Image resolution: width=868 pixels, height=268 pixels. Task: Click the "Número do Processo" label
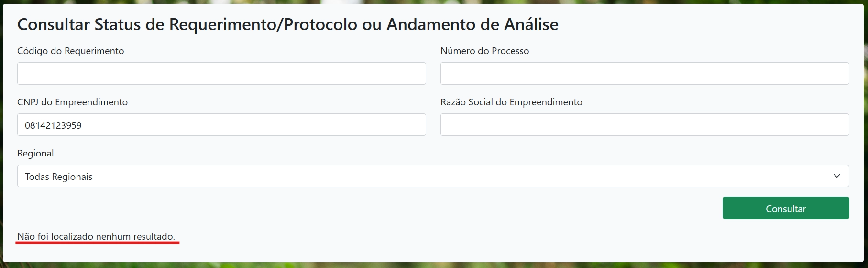484,51
